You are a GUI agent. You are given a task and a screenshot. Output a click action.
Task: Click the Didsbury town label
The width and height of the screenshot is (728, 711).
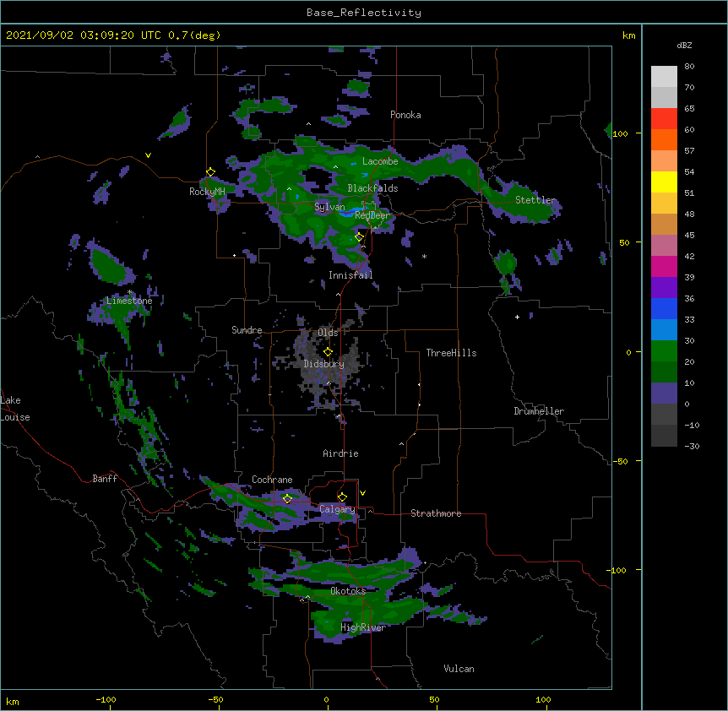[x=324, y=364]
